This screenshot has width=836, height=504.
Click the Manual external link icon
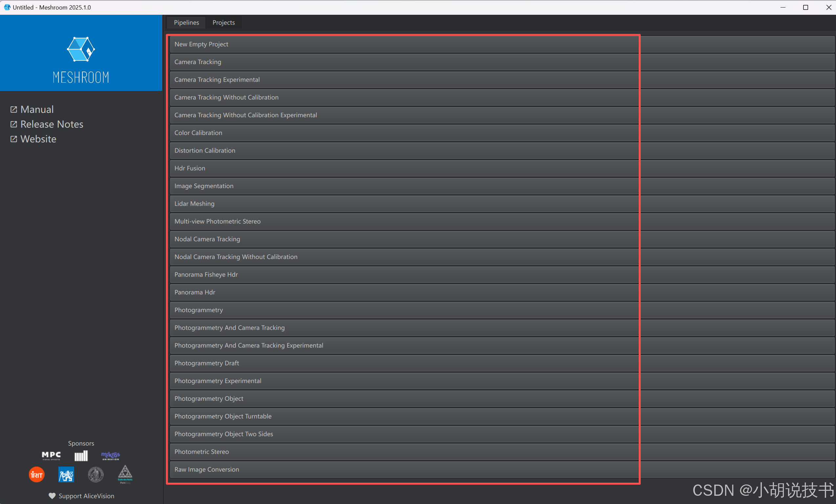[x=13, y=109]
